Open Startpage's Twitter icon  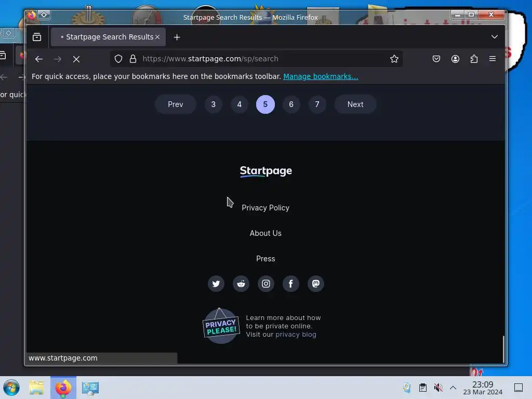click(216, 284)
